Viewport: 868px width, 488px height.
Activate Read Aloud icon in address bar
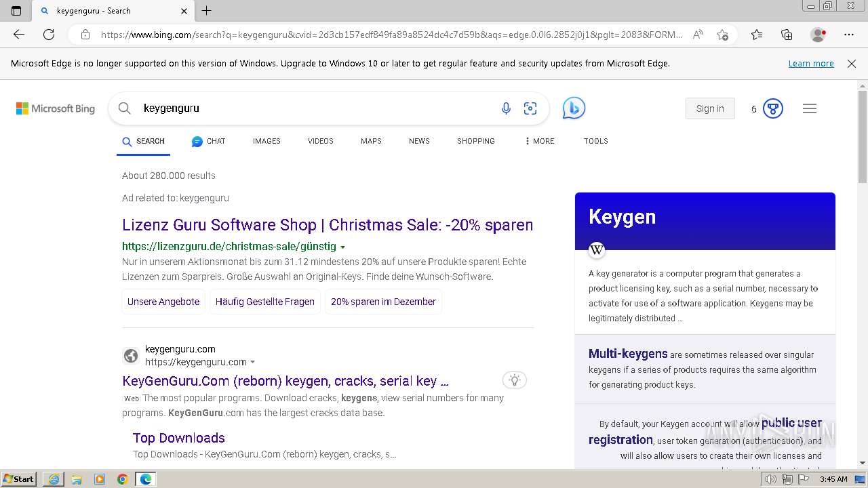[x=697, y=35]
